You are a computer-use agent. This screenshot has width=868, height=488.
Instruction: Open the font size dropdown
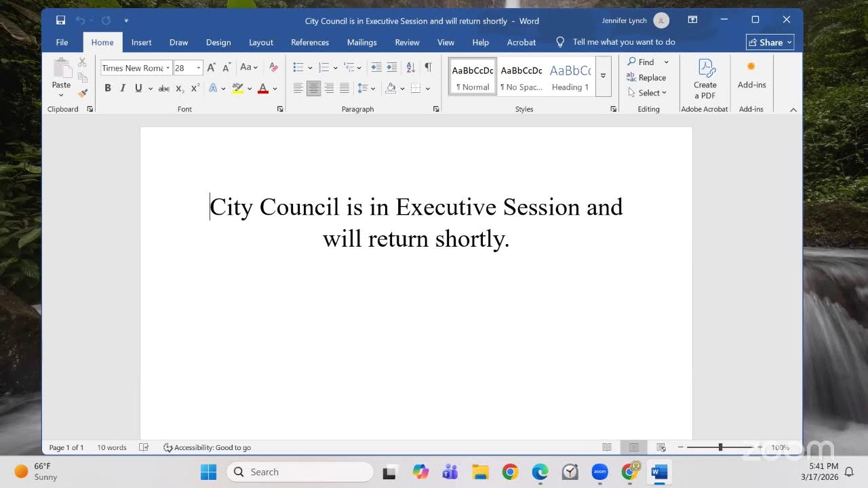[199, 68]
